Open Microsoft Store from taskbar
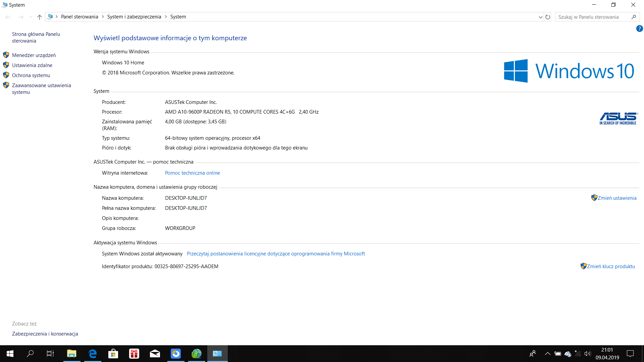 tap(113, 354)
